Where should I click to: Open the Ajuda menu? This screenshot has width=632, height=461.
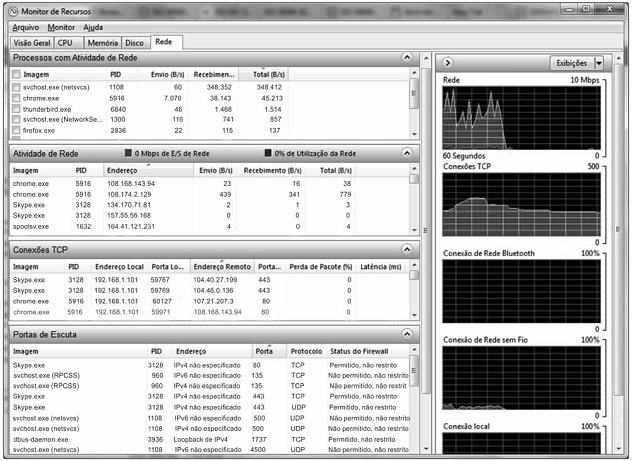93,27
